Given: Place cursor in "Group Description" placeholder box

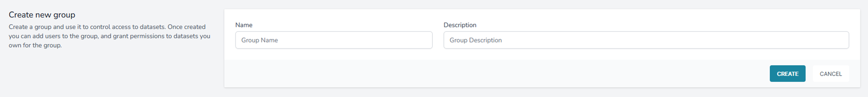Looking at the screenshot, I should tap(646, 40).
